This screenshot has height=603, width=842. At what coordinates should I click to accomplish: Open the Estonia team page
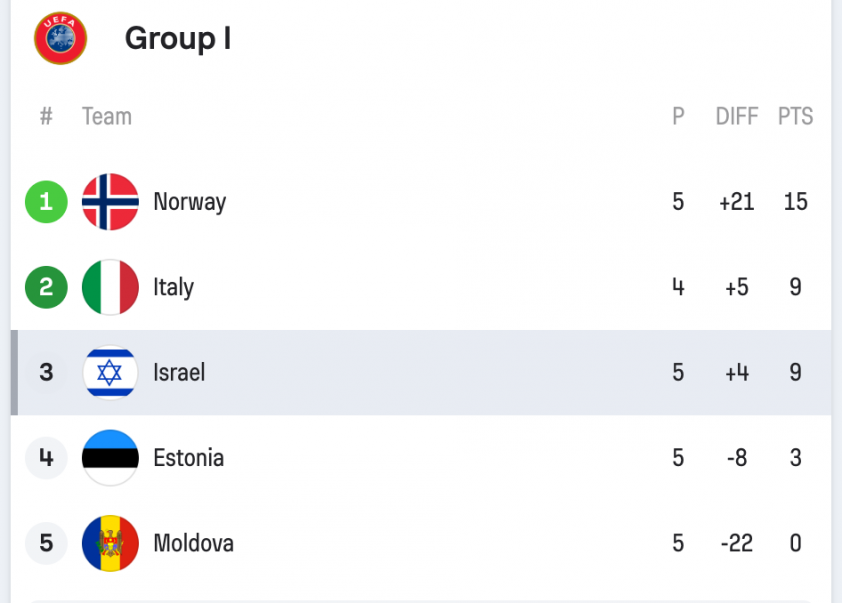(x=188, y=458)
